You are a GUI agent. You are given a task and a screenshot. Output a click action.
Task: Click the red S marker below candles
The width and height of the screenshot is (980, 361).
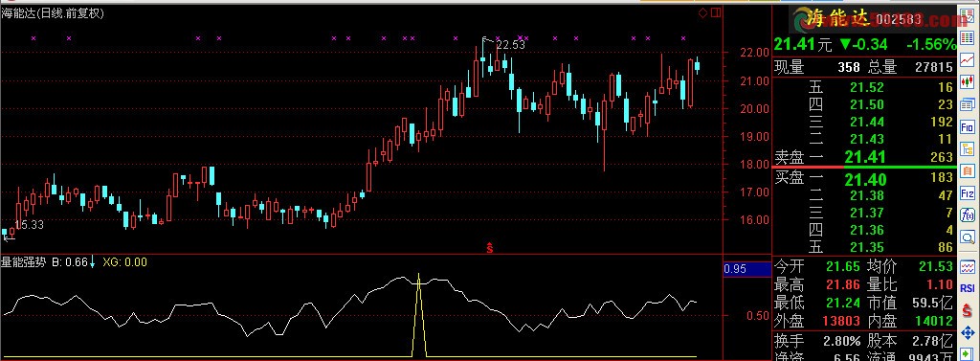click(x=490, y=247)
